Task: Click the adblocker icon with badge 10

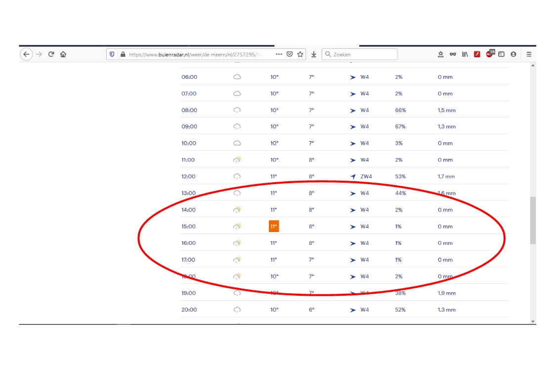Action: tap(489, 54)
